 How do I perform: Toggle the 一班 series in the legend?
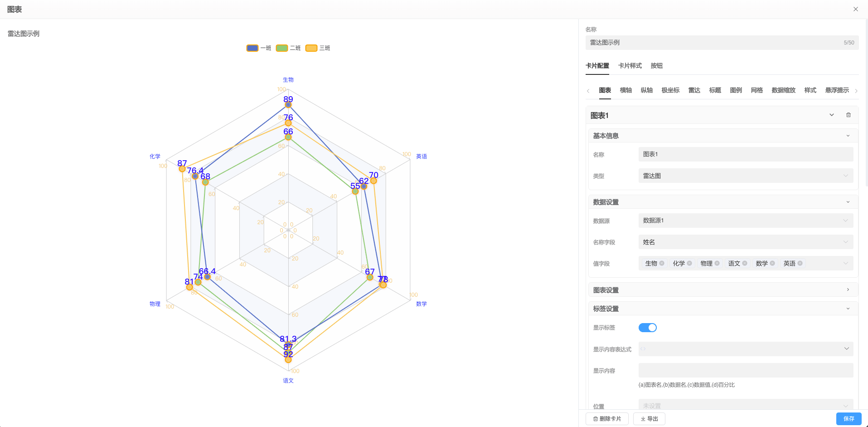(x=259, y=48)
